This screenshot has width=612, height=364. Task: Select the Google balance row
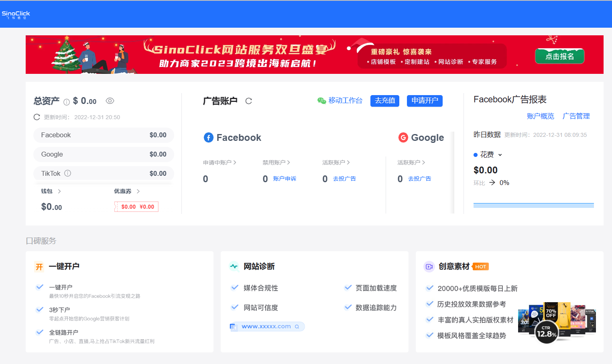pos(104,155)
